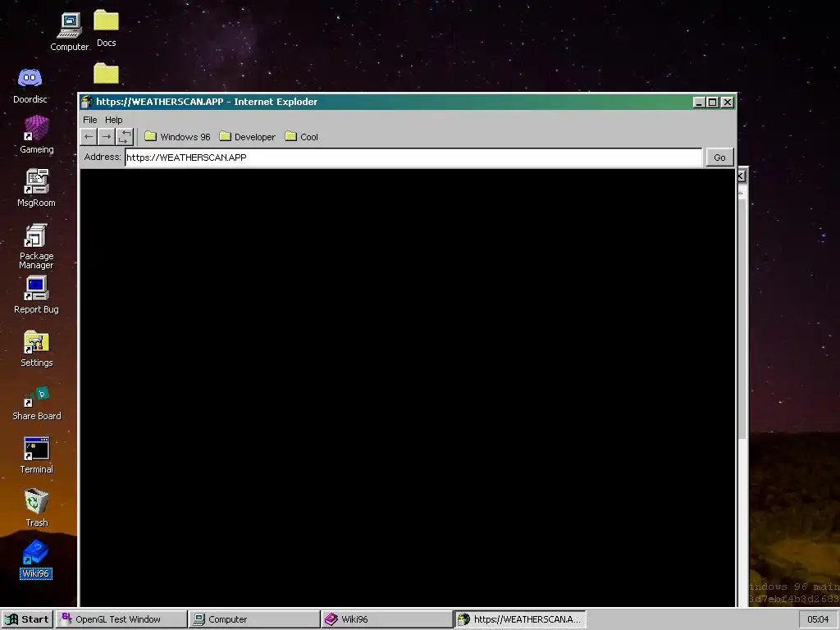Launch MsgRoom from the desktop
This screenshot has height=630, width=840.
36,188
